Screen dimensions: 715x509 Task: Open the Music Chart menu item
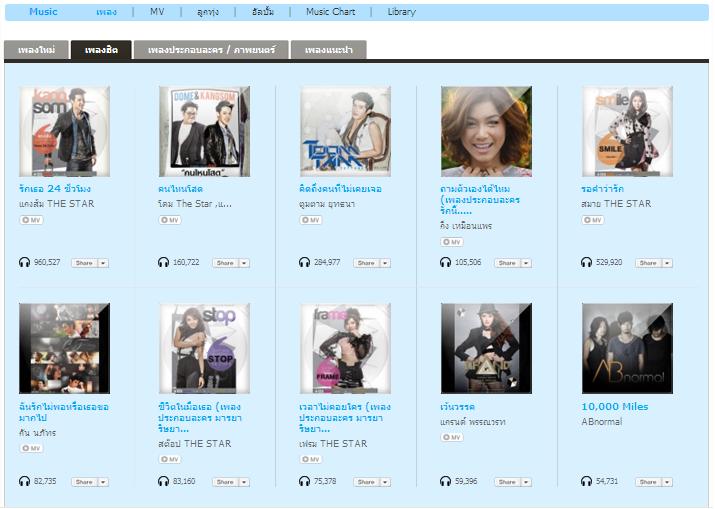(331, 12)
